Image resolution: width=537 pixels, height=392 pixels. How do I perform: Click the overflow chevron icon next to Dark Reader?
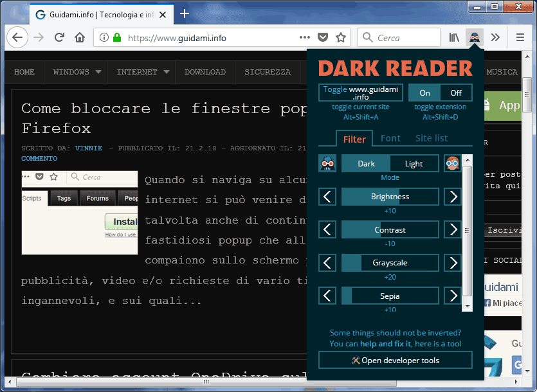pyautogui.click(x=494, y=37)
